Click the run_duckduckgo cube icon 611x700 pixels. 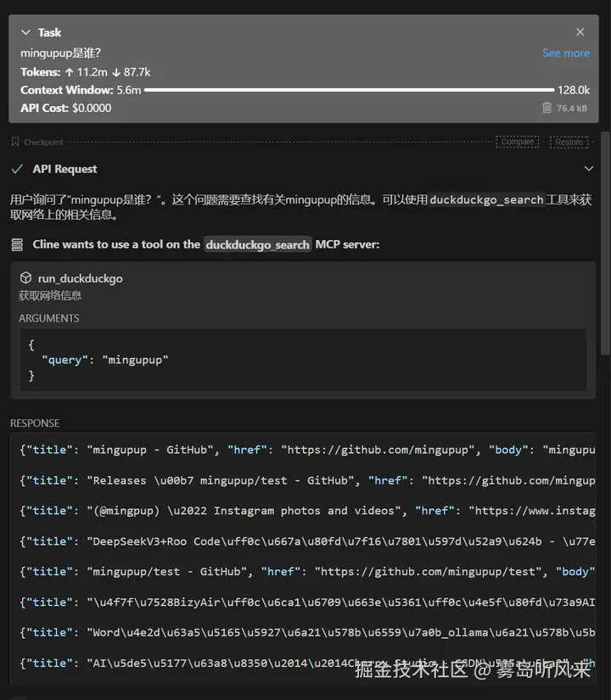click(x=26, y=278)
